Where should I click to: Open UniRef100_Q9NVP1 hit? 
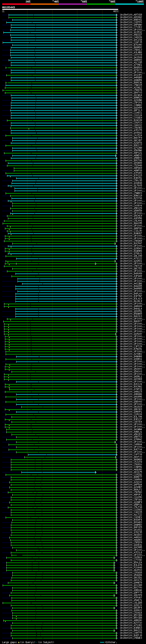[x=131, y=412]
